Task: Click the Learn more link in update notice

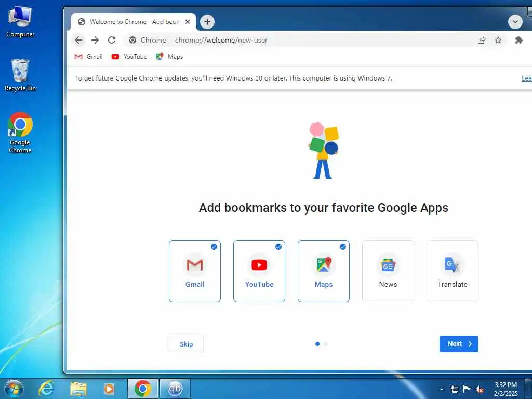Action: [527, 78]
